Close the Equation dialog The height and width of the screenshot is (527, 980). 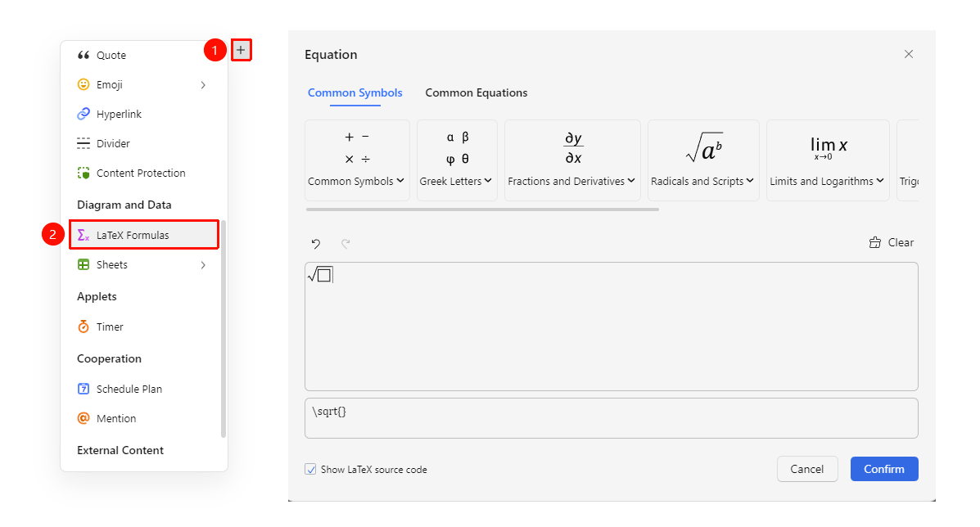pyautogui.click(x=909, y=54)
